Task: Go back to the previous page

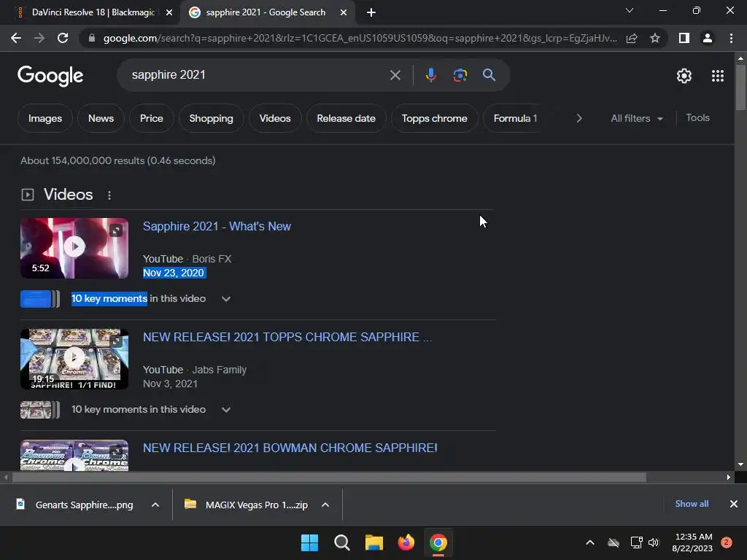Action: 16,38
